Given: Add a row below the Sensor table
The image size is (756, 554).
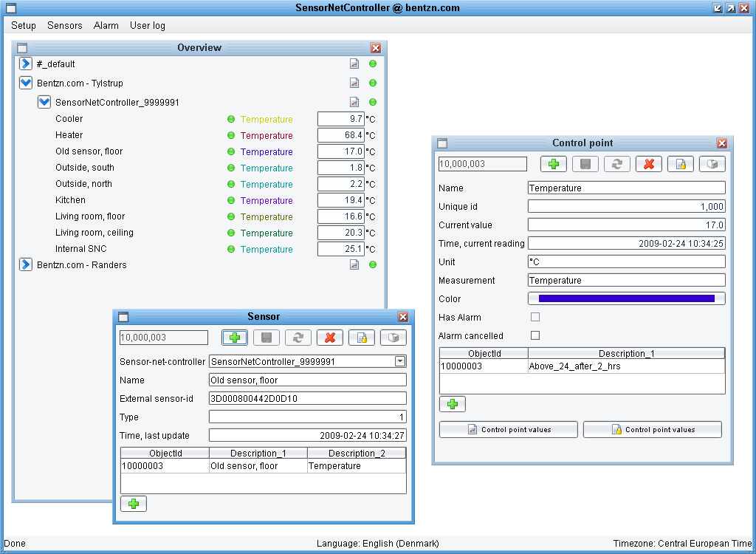Looking at the screenshot, I should coord(134,504).
